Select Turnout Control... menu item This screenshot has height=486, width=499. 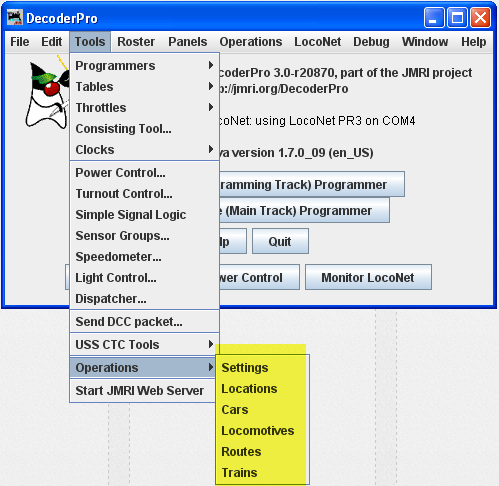tap(144, 194)
